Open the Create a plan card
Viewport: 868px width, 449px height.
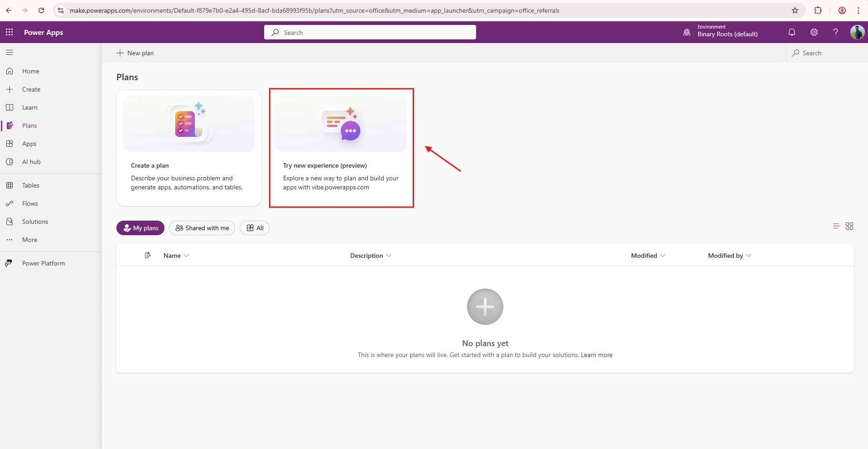[x=189, y=148]
